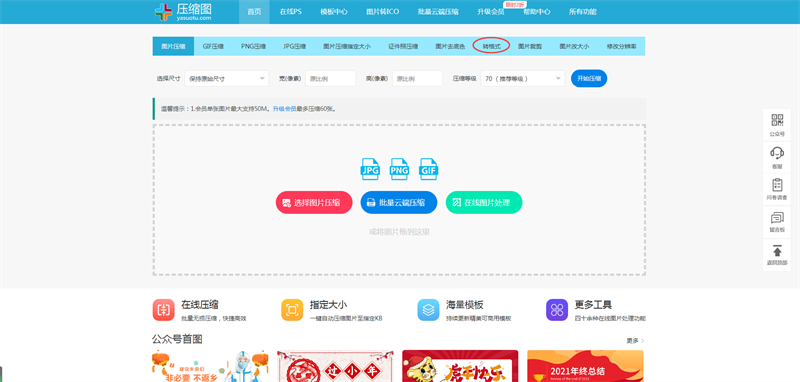Viewport: 800px width, 382px height.
Task: Open the 公众号 QR code icon
Action: [x=777, y=120]
